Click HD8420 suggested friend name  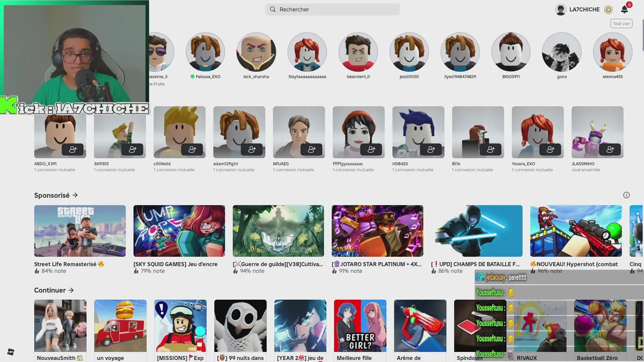click(400, 164)
